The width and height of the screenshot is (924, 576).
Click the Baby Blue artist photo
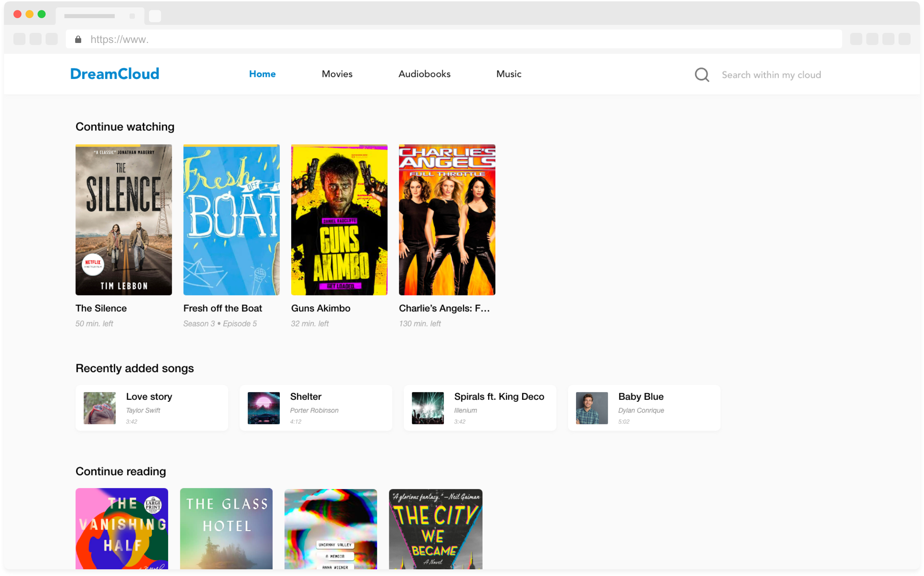(592, 408)
